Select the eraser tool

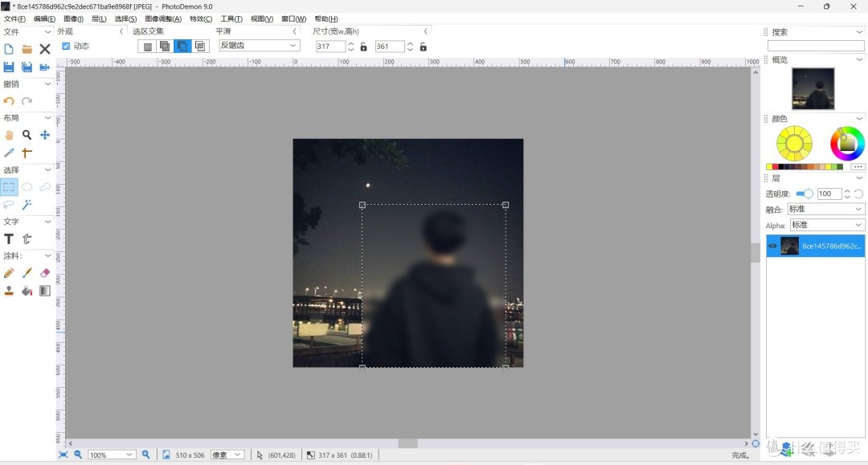coord(45,273)
